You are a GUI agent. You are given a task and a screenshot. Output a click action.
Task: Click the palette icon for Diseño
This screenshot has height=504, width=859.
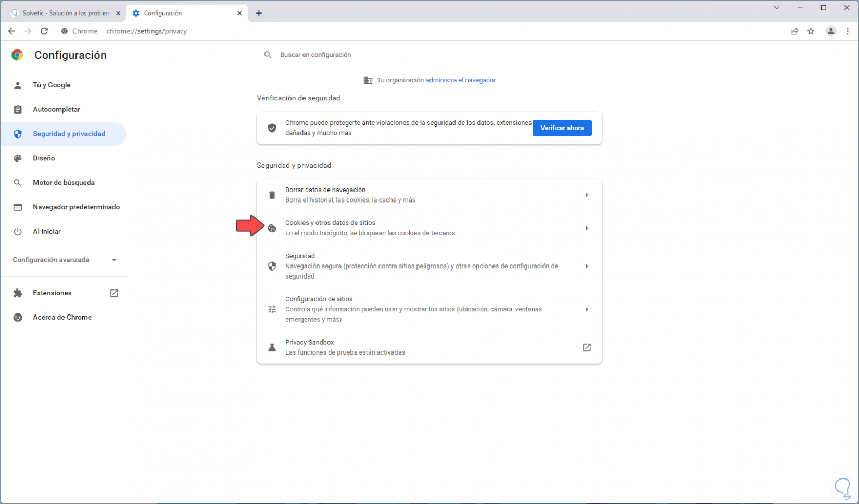point(18,158)
